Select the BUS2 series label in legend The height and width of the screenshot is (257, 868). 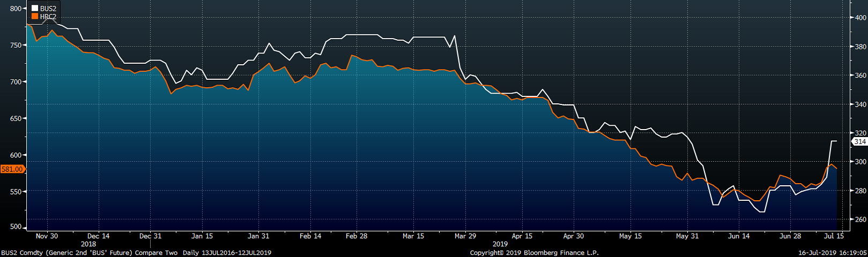tap(48, 9)
